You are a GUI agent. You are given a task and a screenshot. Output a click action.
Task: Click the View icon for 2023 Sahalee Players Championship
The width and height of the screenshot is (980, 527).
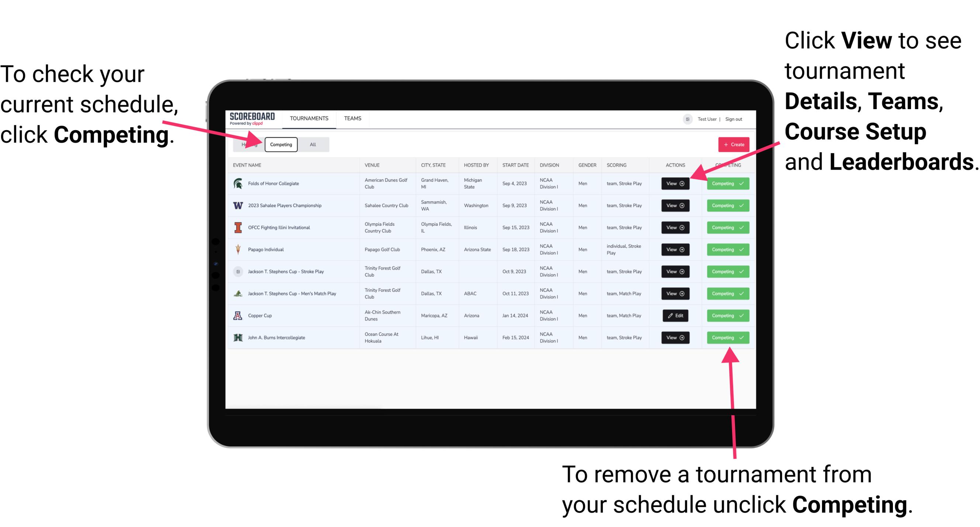point(674,205)
